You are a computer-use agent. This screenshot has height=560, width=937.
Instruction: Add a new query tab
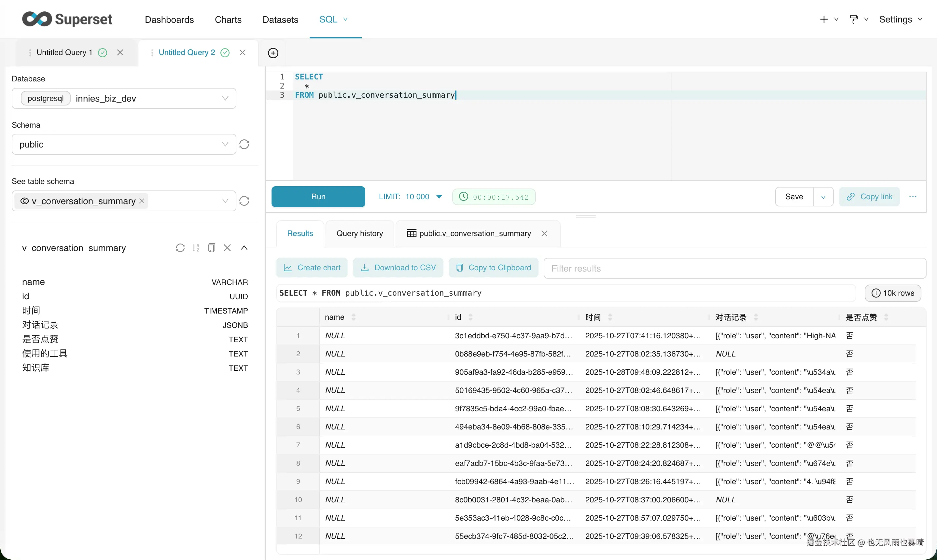pyautogui.click(x=273, y=53)
